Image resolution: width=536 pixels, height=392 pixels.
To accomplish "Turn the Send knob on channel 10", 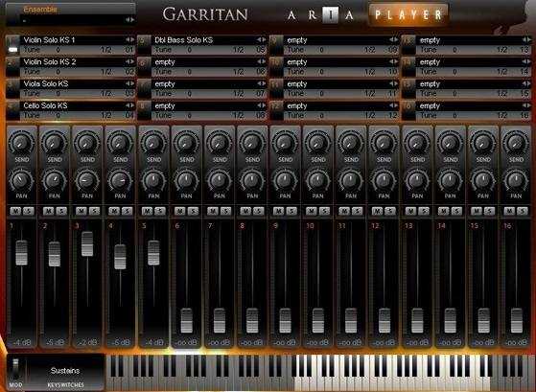I will click(x=317, y=143).
